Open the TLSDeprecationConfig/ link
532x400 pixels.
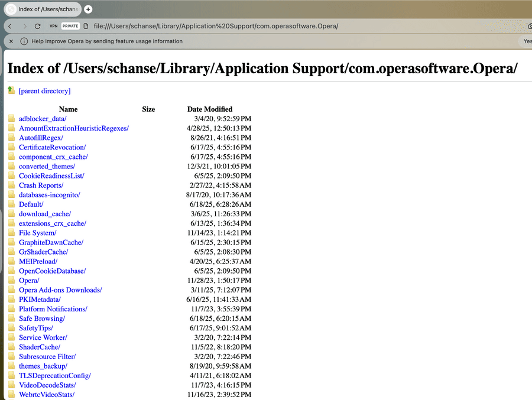tap(55, 375)
